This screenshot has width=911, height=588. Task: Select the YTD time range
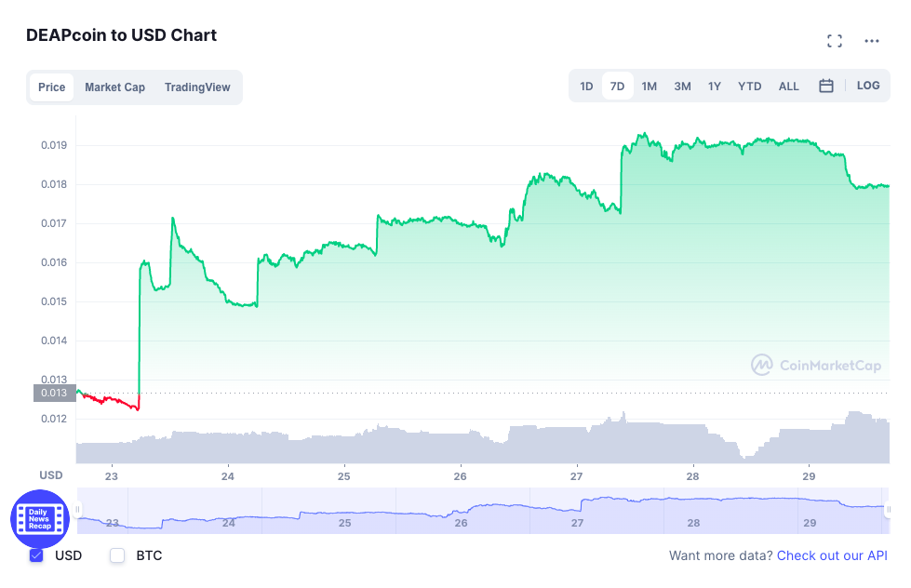[749, 86]
